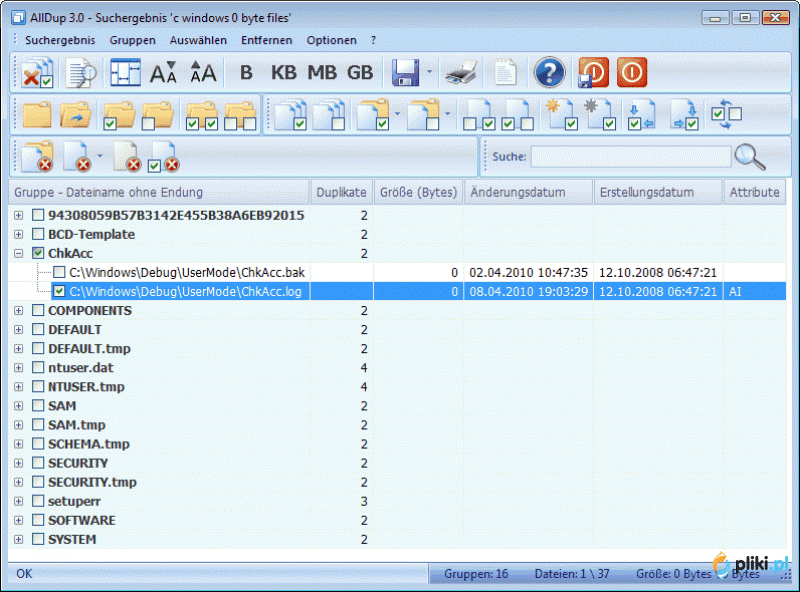The image size is (800, 592).
Task: Expand the 94308059B57B3142E455B38A6EB92015 group
Action: click(18, 215)
